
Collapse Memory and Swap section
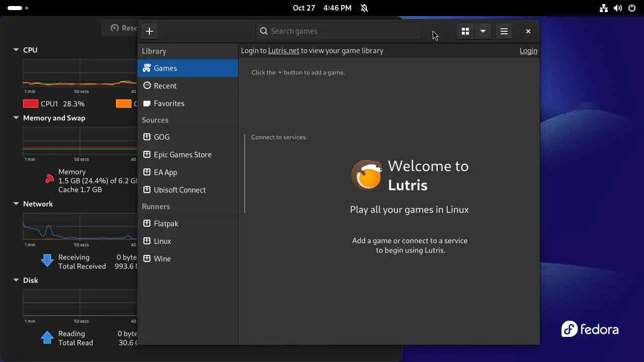pos(16,118)
